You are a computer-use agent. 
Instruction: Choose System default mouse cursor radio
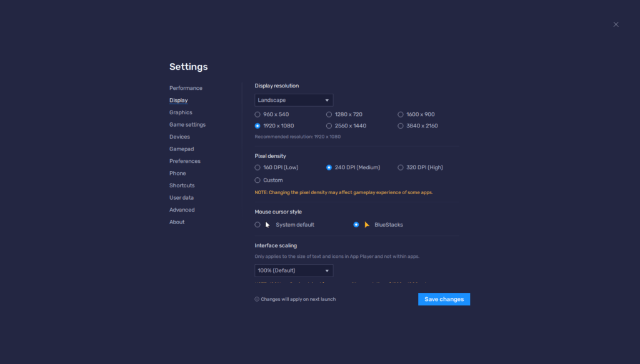coord(257,225)
